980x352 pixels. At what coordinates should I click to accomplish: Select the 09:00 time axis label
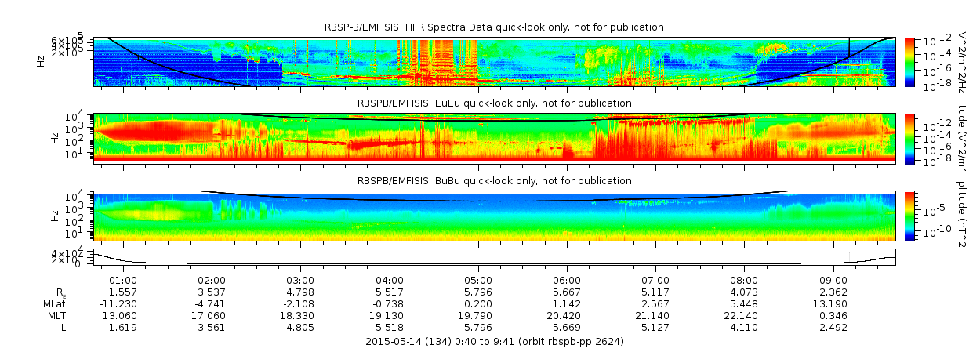click(x=833, y=280)
